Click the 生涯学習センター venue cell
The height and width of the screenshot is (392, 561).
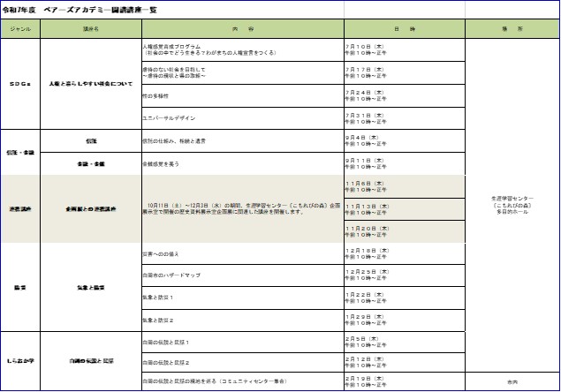point(512,205)
